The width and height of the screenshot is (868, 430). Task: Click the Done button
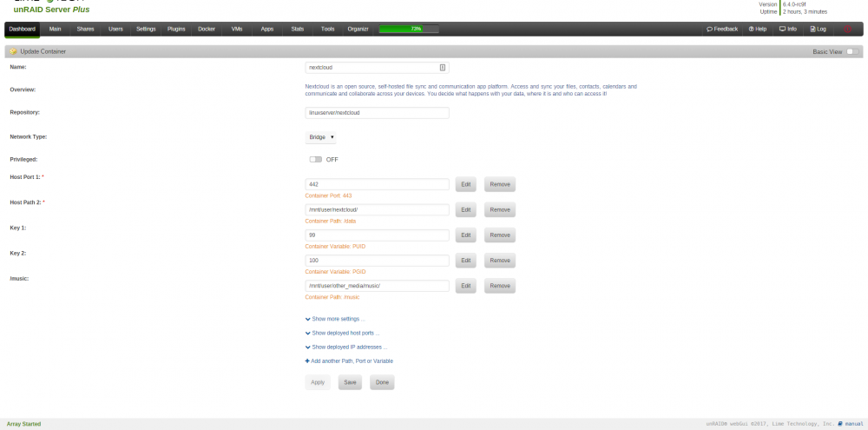[x=382, y=382]
